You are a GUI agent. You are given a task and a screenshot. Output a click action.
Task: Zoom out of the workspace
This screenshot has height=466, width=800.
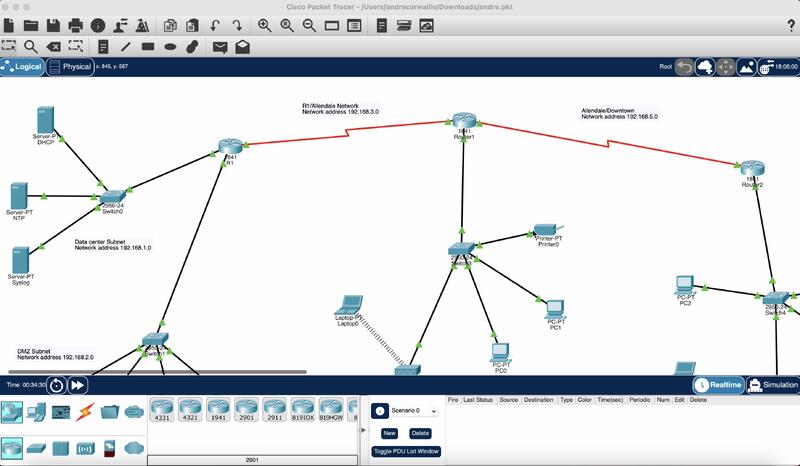point(309,26)
